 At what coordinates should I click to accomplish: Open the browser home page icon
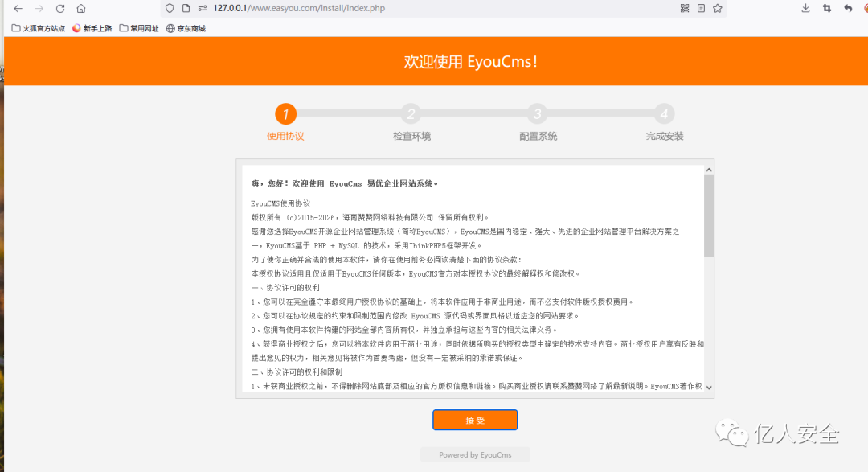click(81, 8)
